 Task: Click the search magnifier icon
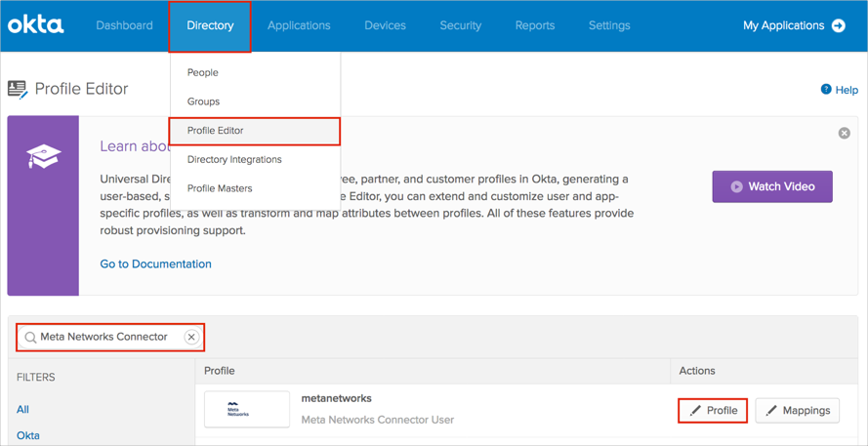point(30,338)
